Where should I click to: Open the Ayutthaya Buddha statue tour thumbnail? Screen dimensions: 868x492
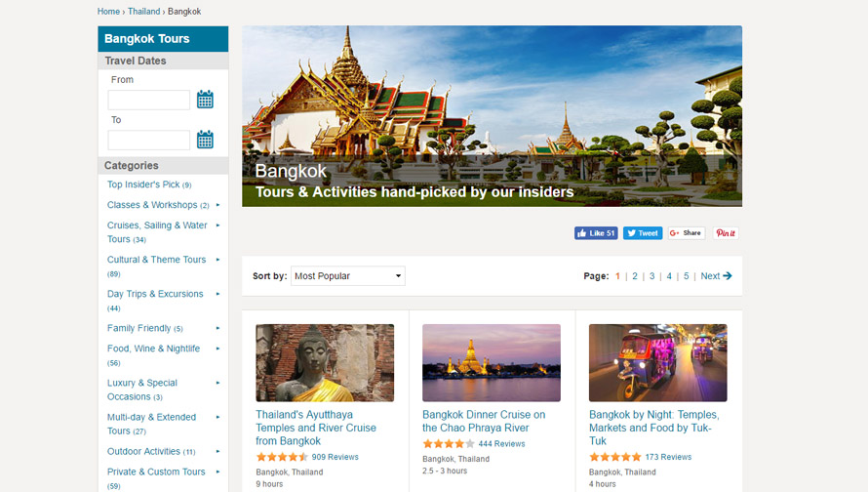pos(325,363)
